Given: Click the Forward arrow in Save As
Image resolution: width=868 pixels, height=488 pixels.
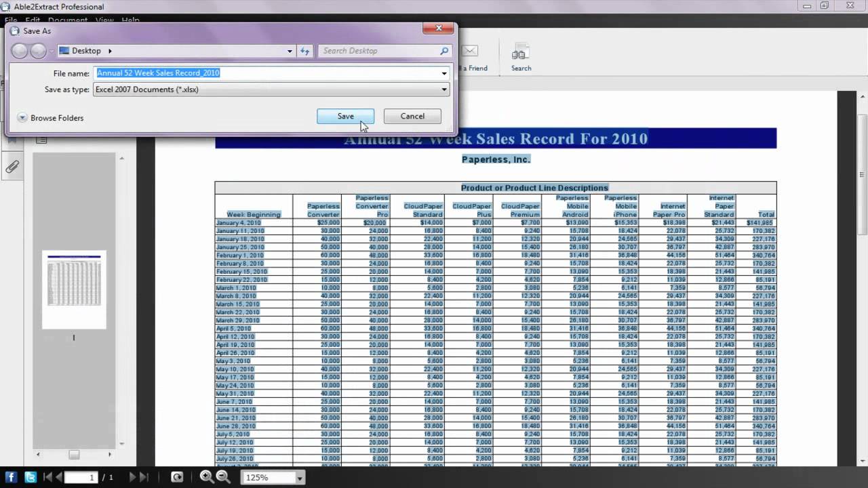Looking at the screenshot, I should (x=38, y=51).
